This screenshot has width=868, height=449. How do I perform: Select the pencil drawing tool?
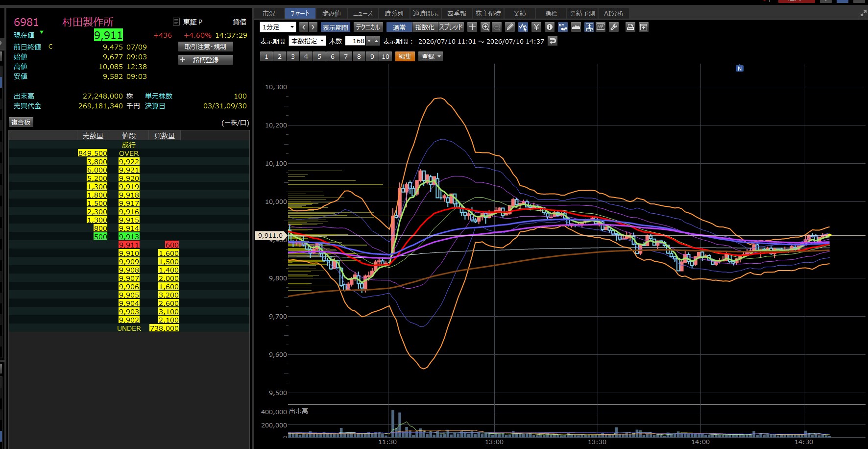coord(510,27)
